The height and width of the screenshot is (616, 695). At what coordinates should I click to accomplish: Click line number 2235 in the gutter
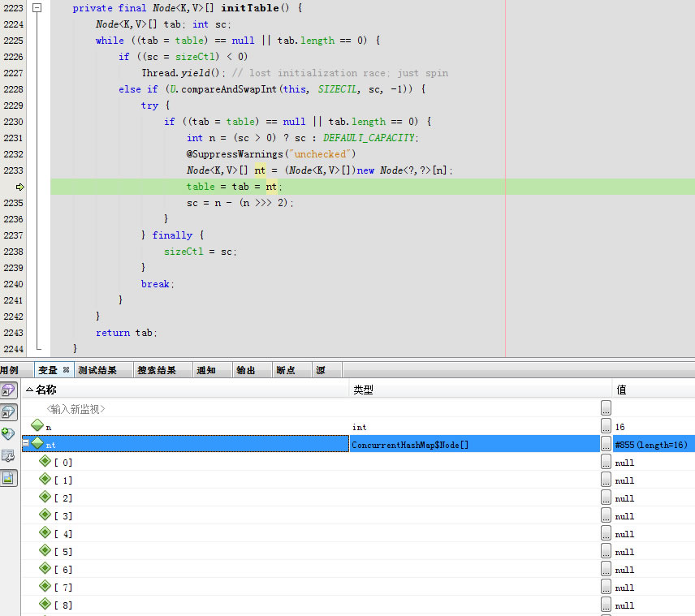(13, 203)
